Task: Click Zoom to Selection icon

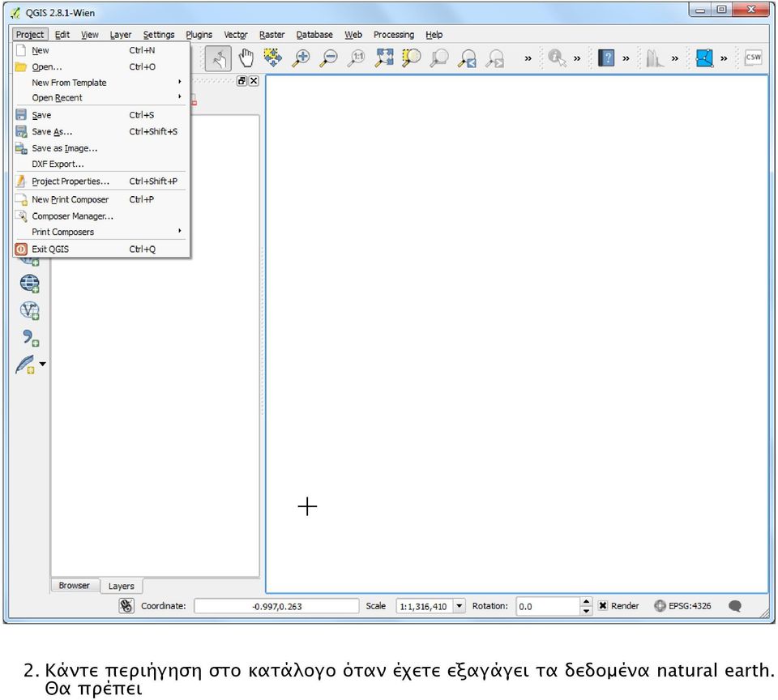Action: [x=412, y=58]
